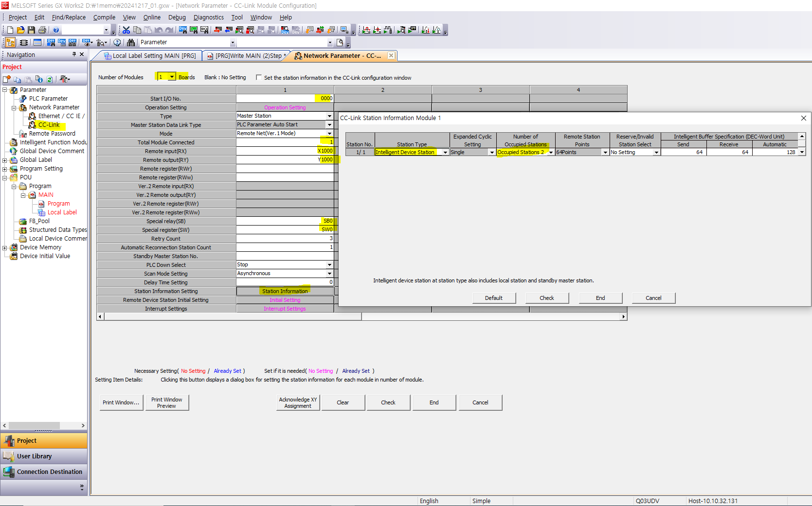
Task: Open the PLC Down Select dropdown
Action: 329,265
